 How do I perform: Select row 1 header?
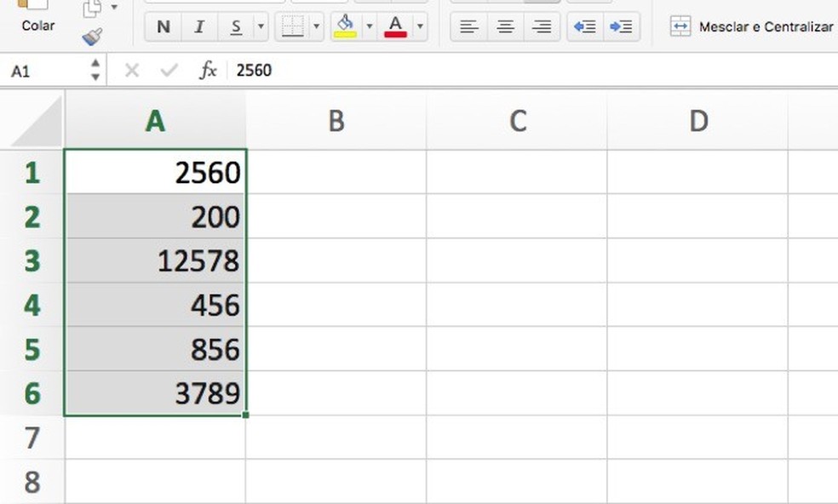[32, 172]
